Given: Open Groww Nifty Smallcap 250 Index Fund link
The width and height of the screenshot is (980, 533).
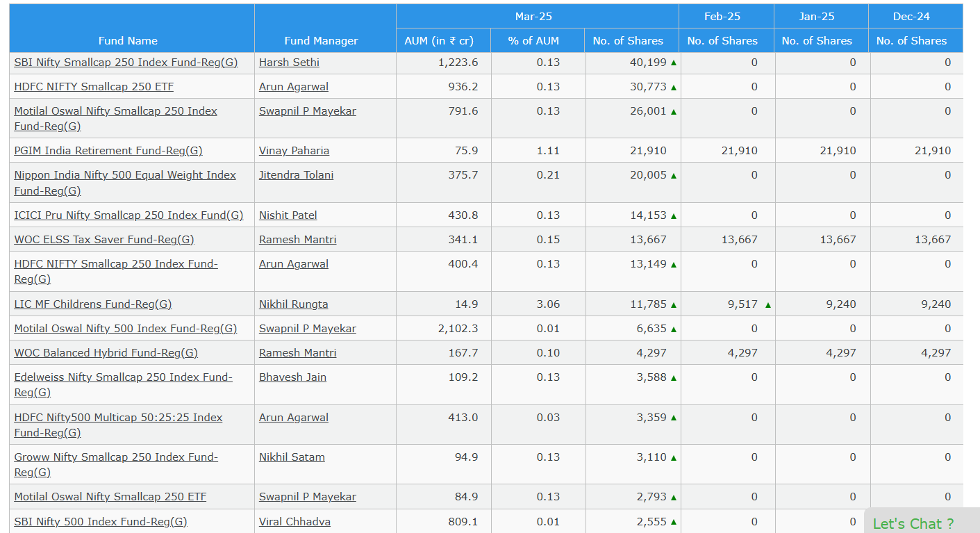Looking at the screenshot, I should [116, 465].
